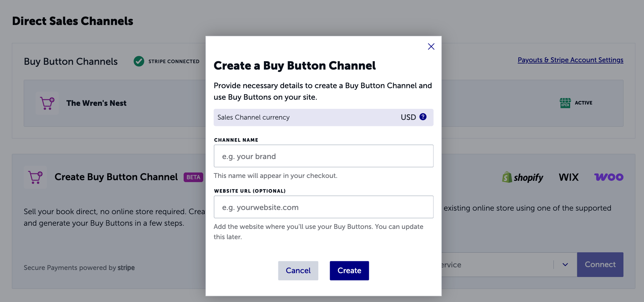644x302 pixels.
Task: Click The Wren's Nest cart icon
Action: 47,103
